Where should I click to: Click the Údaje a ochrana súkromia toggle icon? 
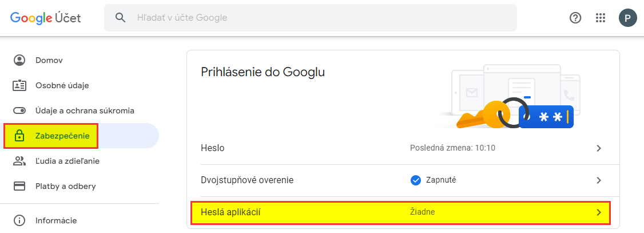pyautogui.click(x=19, y=110)
